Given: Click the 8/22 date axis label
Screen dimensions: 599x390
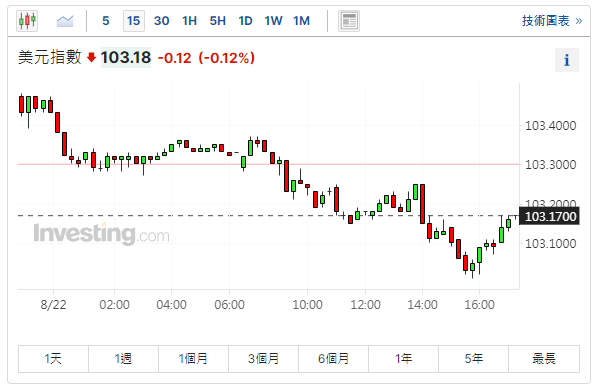Looking at the screenshot, I should click(53, 305).
